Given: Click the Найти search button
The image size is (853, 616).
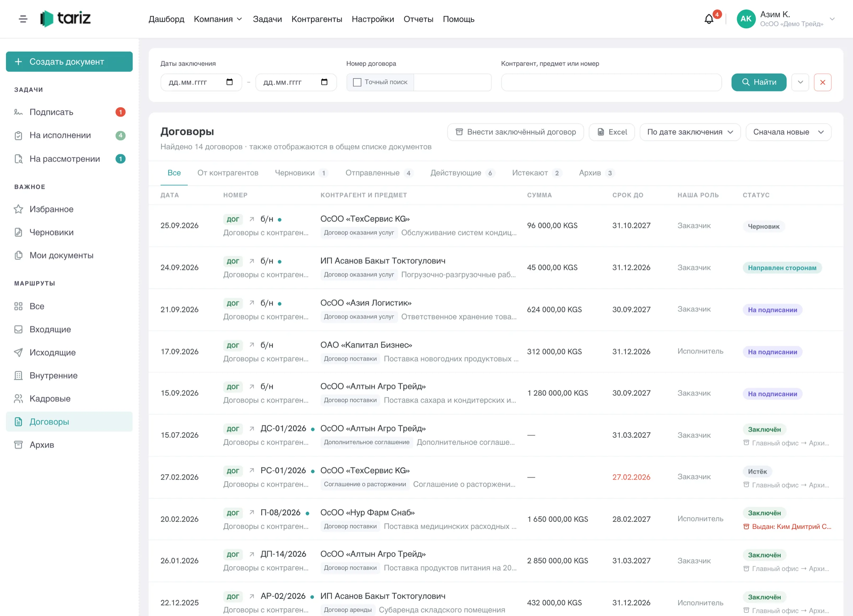Looking at the screenshot, I should (x=758, y=82).
